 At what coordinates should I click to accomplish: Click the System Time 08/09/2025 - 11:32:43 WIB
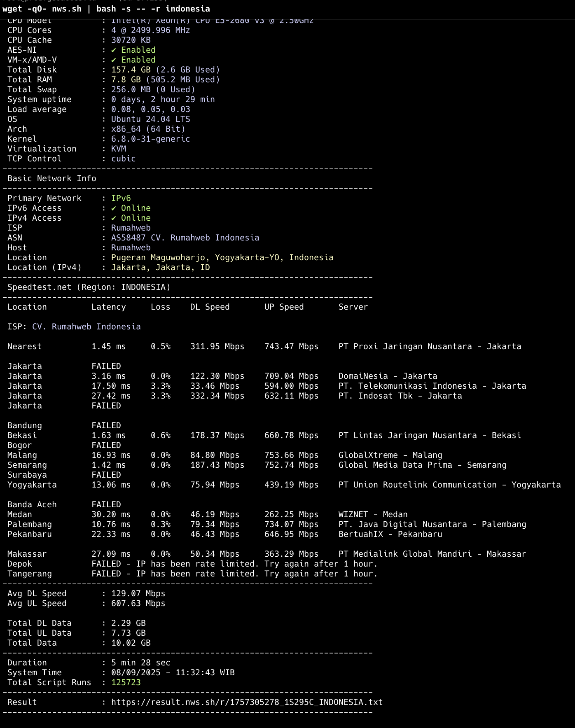(x=173, y=672)
